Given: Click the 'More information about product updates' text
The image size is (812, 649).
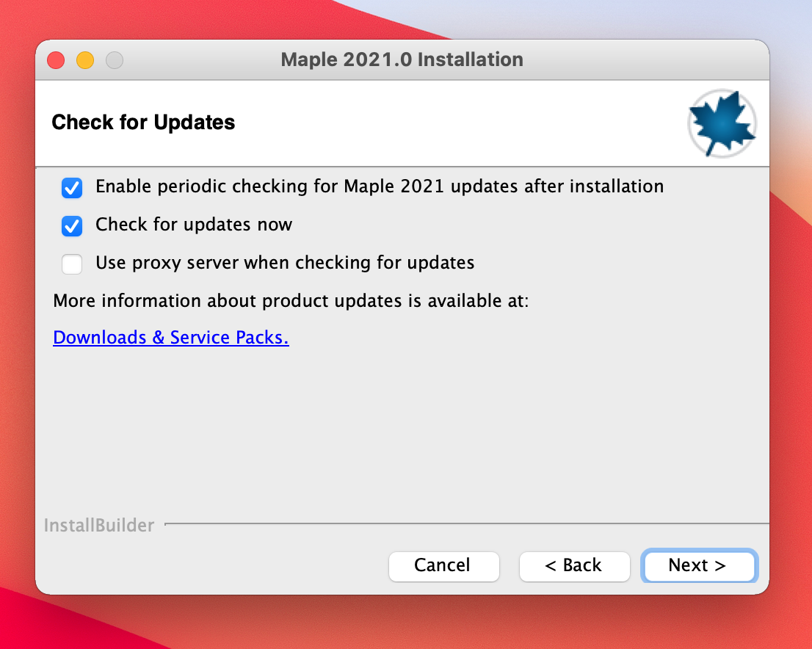Looking at the screenshot, I should click(291, 301).
